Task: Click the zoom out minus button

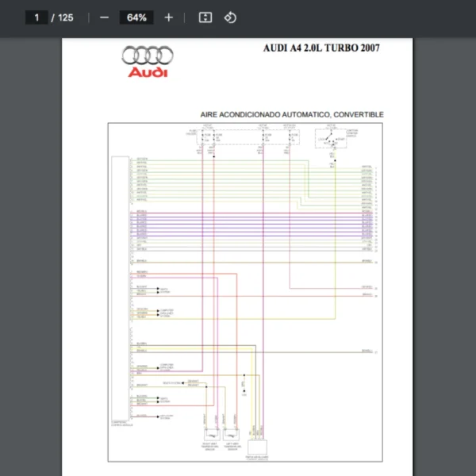Action: [104, 17]
